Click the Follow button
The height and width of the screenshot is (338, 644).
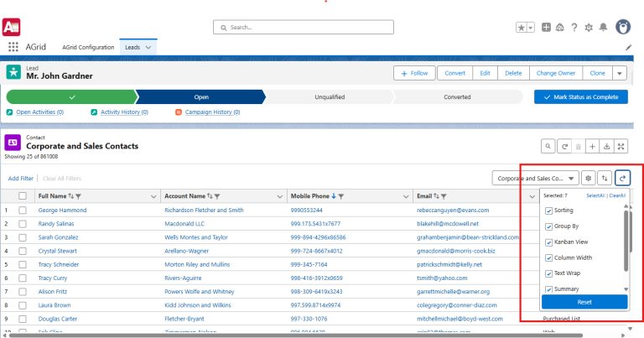point(414,73)
